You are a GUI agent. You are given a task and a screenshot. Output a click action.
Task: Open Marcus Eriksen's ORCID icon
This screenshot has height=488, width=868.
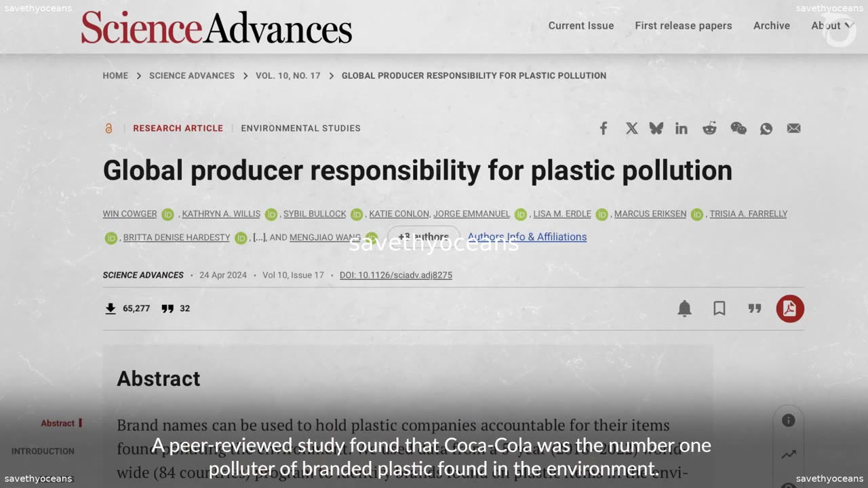click(x=697, y=214)
